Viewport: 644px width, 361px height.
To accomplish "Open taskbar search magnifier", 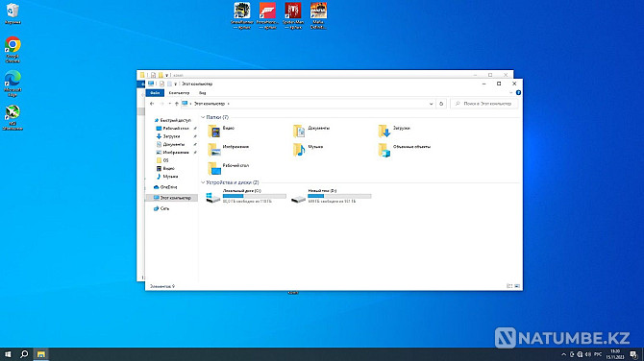I will coord(24,354).
